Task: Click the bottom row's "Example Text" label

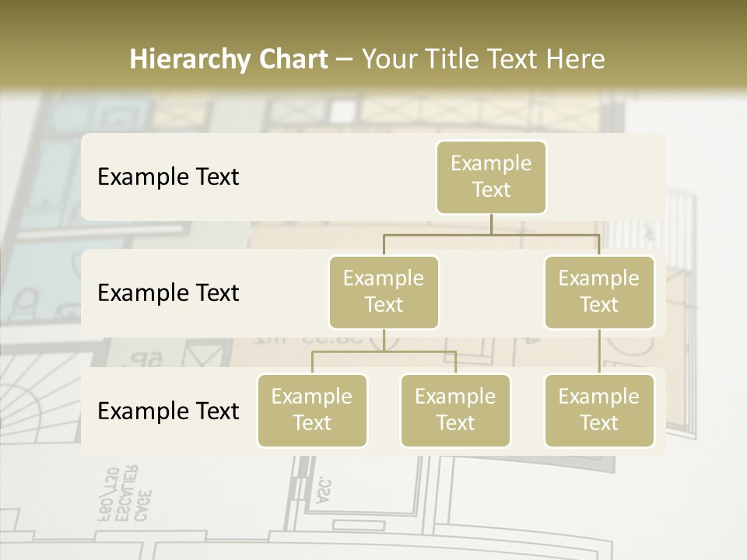Action: (168, 411)
